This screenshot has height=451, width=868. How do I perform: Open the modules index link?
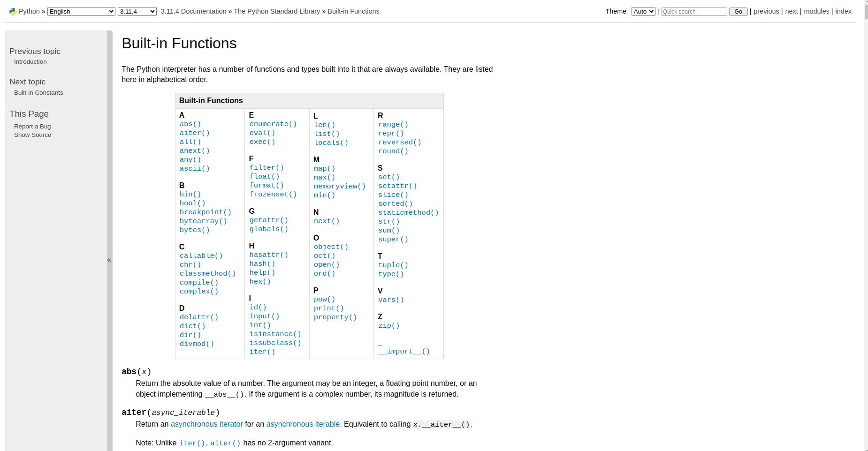point(816,11)
